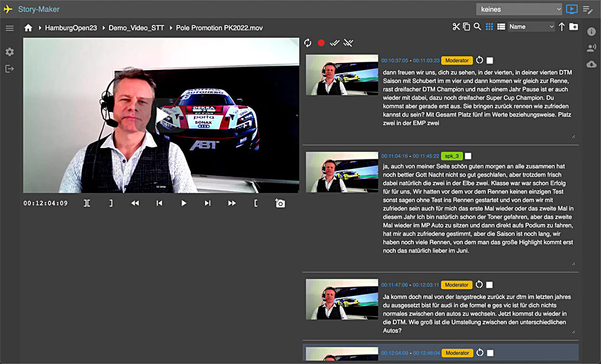
Task: Click the Story-Maker airplane logo
Action: pyautogui.click(x=8, y=9)
